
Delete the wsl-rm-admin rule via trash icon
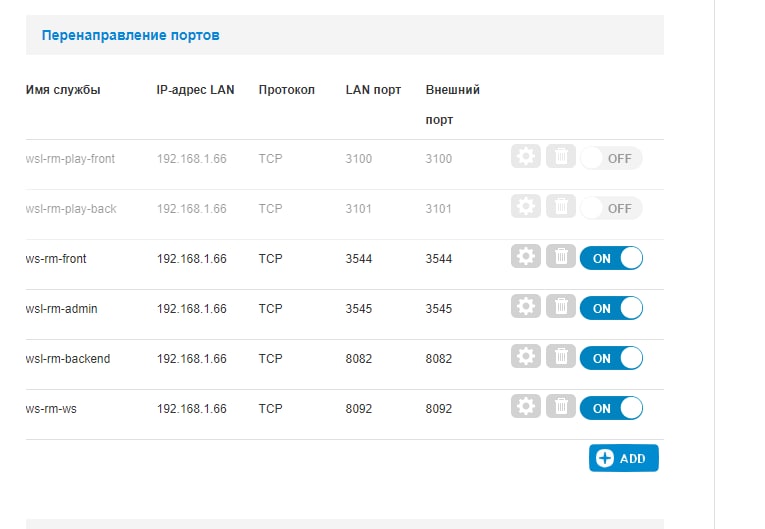coord(561,306)
